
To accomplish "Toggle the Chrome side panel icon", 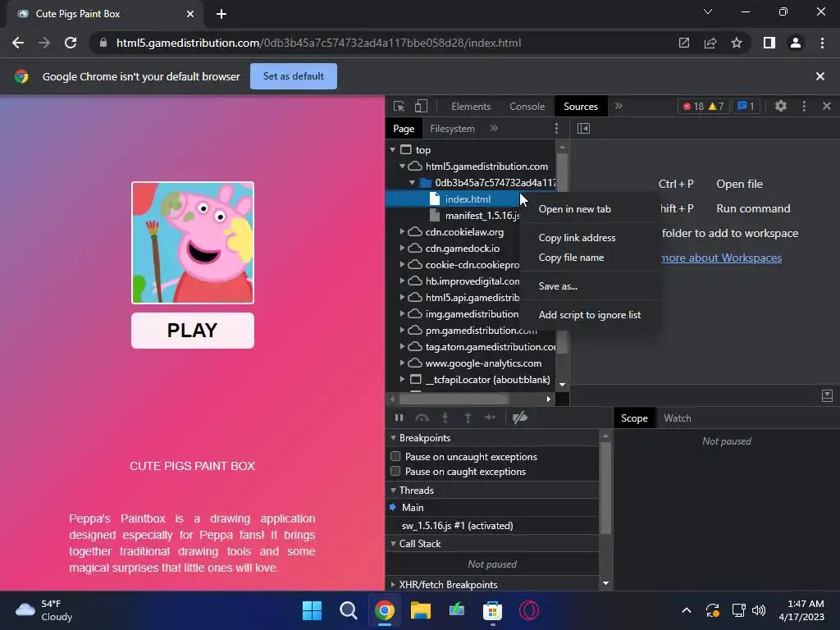I will [769, 43].
